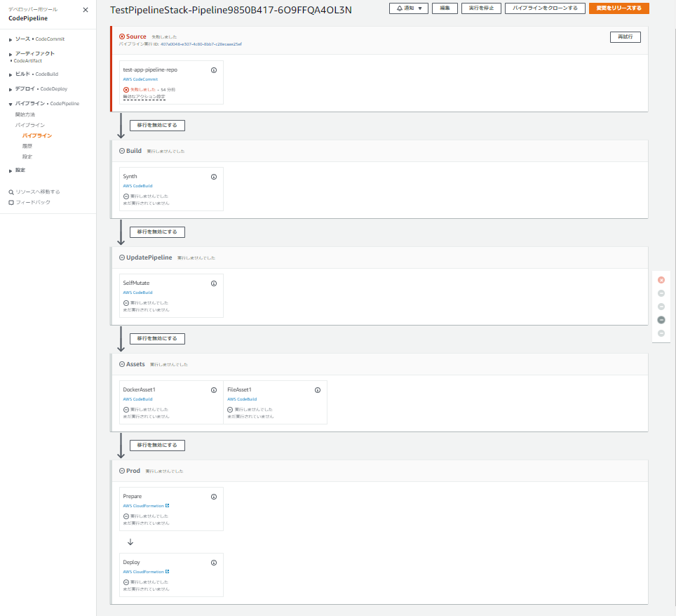Screen dimensions: 676x616
Task: Open the pipeline execution ID link
Action: pos(201,44)
